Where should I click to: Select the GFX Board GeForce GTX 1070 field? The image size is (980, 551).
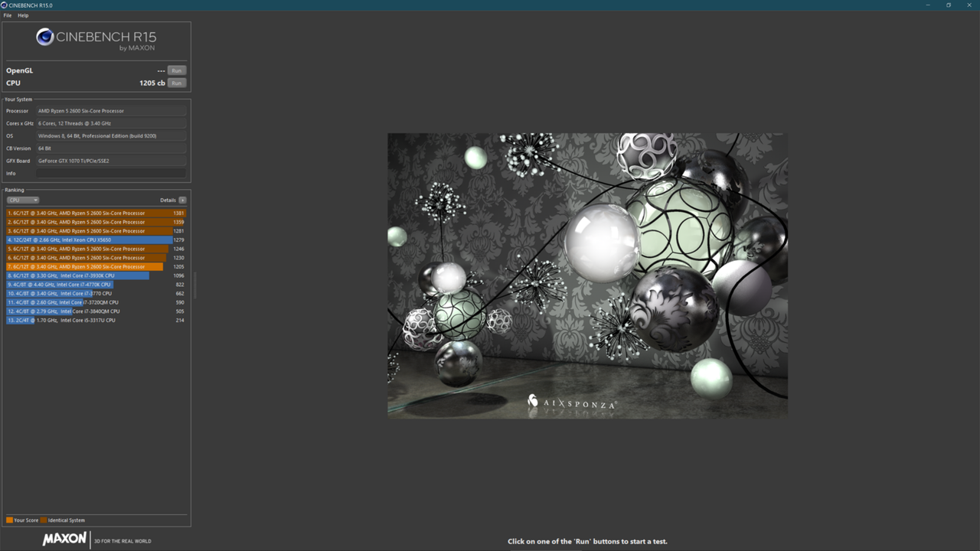pos(111,161)
